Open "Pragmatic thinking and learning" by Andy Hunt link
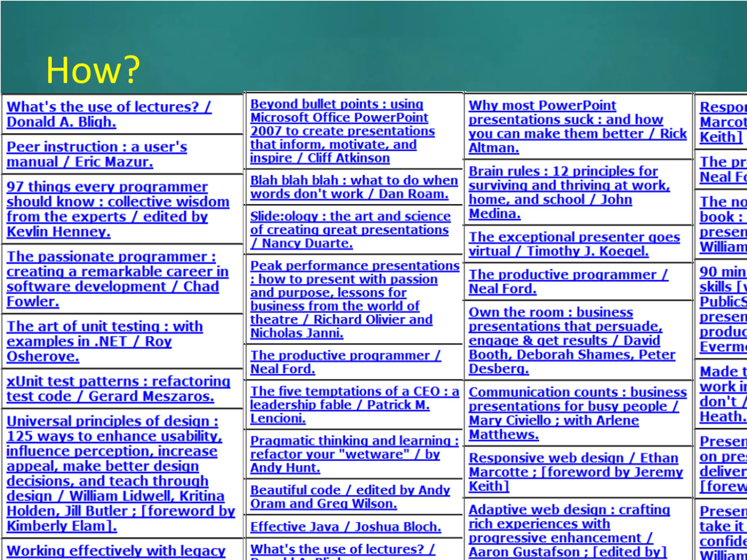Image resolution: width=747 pixels, height=560 pixels. click(355, 454)
